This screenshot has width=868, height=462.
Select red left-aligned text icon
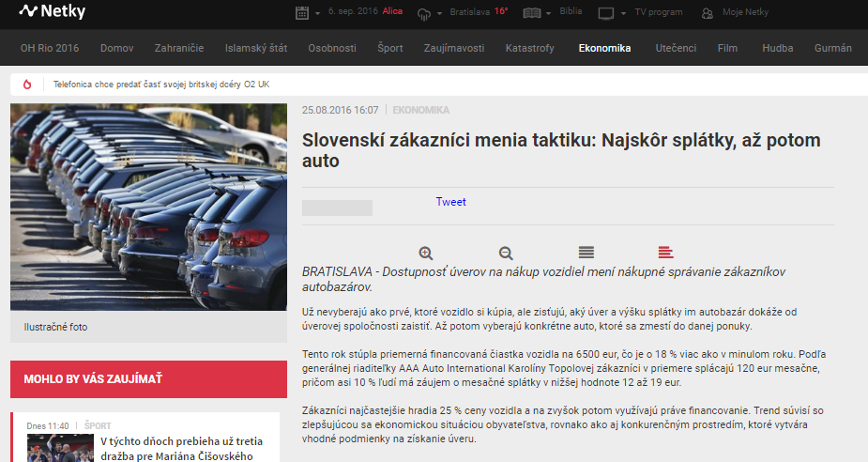tap(666, 253)
